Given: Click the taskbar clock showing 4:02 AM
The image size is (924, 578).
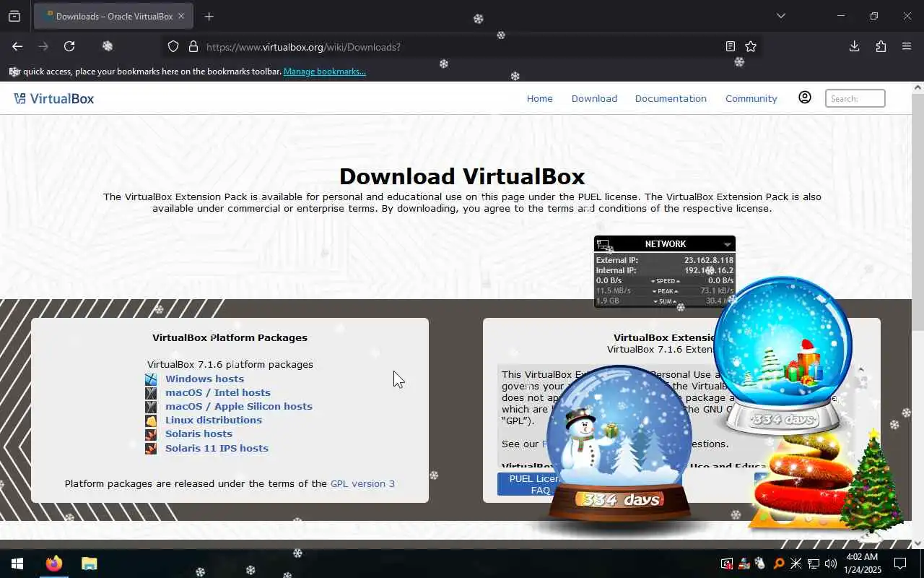Looking at the screenshot, I should click(x=861, y=564).
